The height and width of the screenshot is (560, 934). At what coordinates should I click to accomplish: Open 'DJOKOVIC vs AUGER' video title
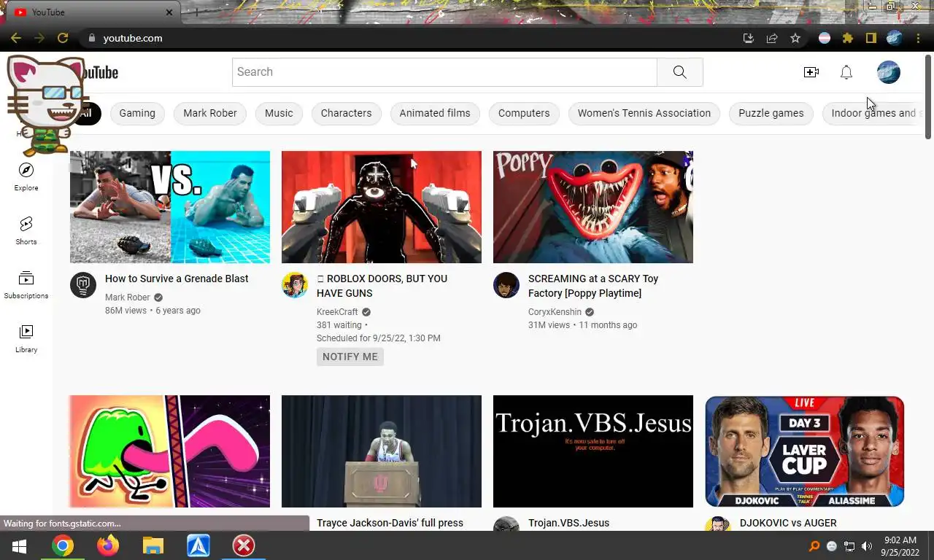(x=788, y=523)
